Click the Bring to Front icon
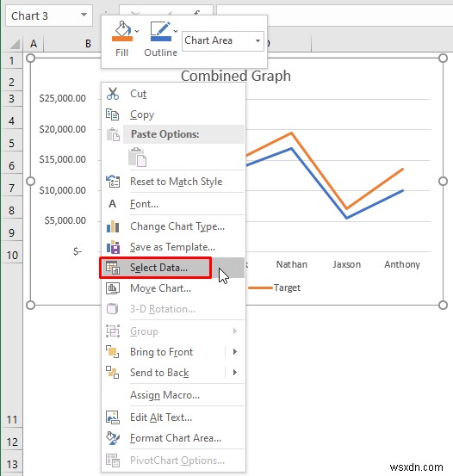Viewport: 453px width, 476px height. coord(113,352)
